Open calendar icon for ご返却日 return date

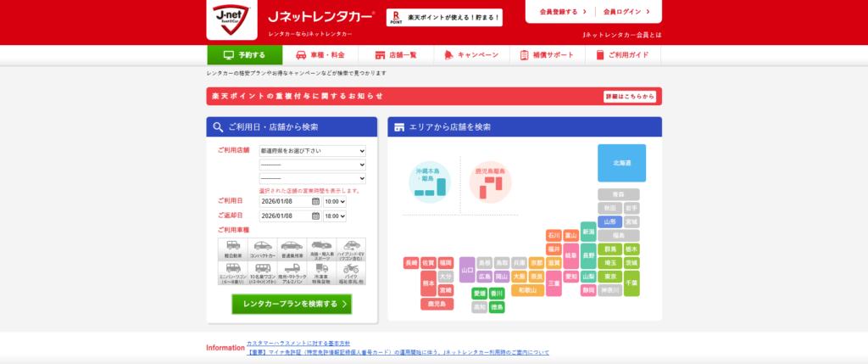[315, 216]
